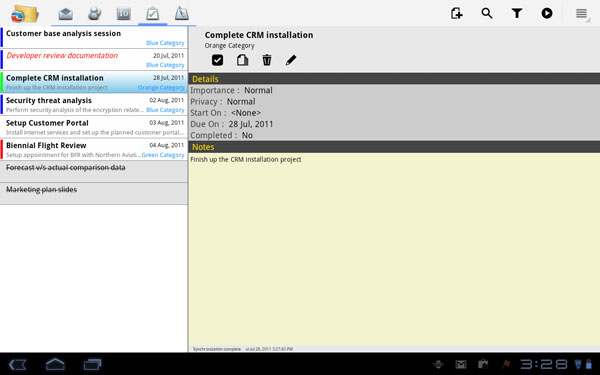Tap the sync play-arrow icon
This screenshot has width=600, height=375.
(547, 13)
